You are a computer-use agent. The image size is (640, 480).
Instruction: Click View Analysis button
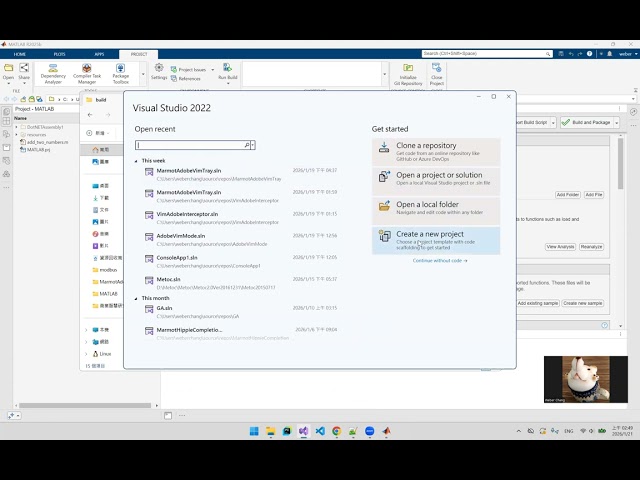[560, 247]
